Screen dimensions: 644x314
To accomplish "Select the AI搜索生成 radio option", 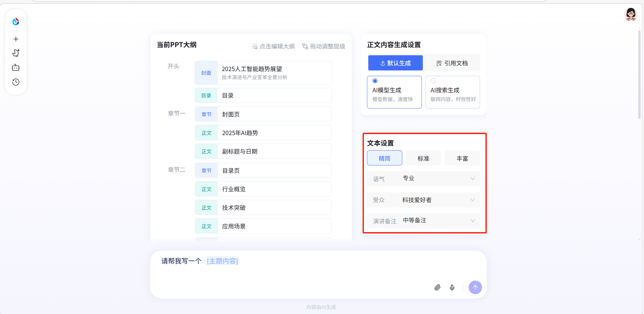I will (433, 81).
